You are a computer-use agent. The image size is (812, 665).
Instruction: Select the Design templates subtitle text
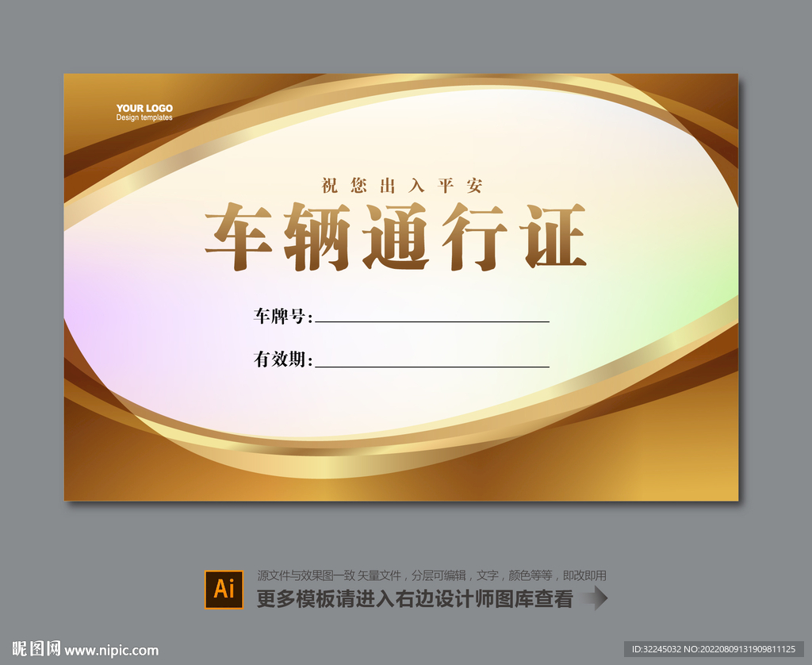[144, 117]
